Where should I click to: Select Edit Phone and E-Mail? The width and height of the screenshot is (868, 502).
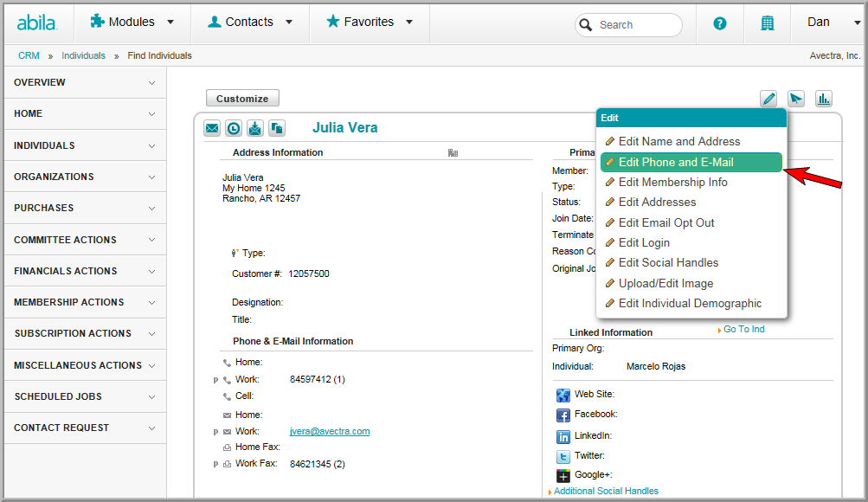[x=691, y=162]
